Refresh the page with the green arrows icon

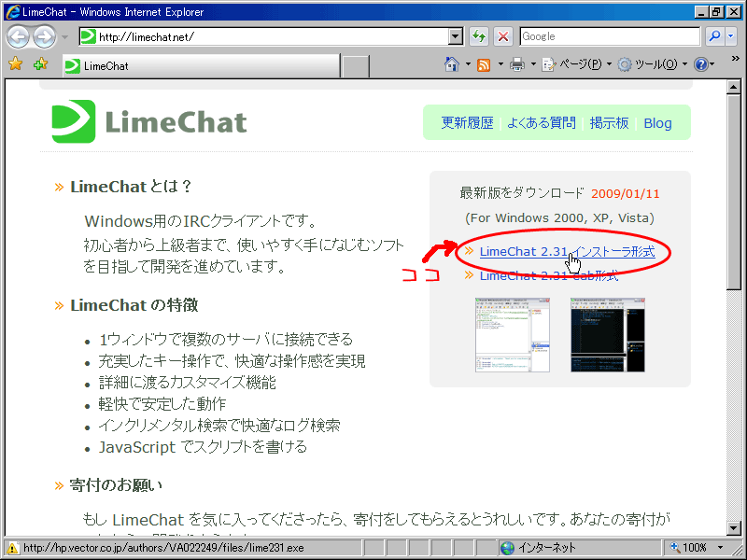point(479,36)
